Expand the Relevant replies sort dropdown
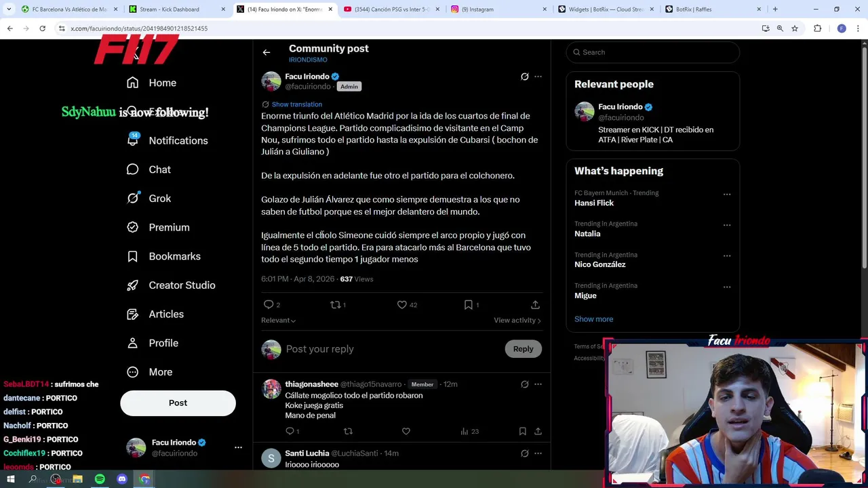Viewport: 868px width, 488px height. tap(278, 321)
